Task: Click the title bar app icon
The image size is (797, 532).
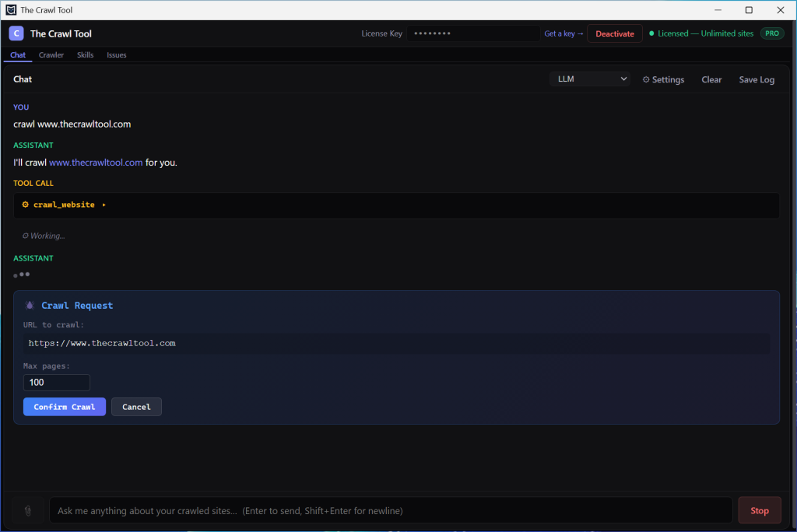Action: [x=11, y=9]
